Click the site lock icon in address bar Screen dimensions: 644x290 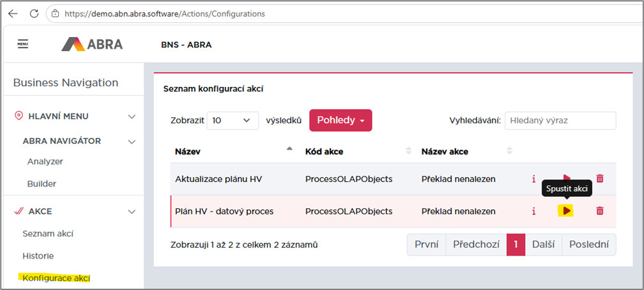click(x=56, y=13)
